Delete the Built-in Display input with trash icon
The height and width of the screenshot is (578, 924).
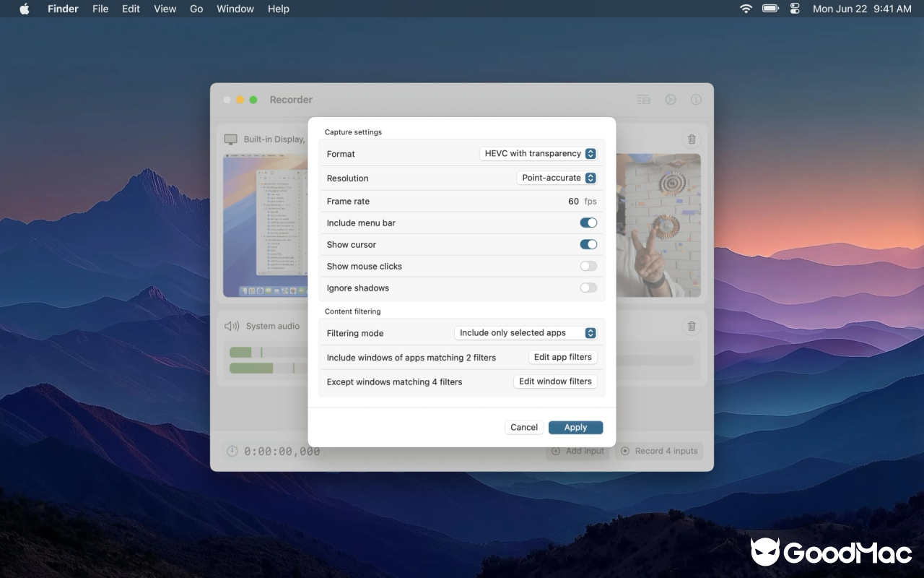tap(692, 139)
